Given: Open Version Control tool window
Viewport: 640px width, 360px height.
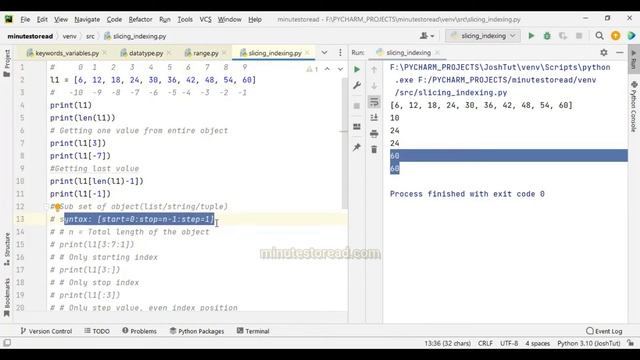Looking at the screenshot, I should tap(46, 331).
